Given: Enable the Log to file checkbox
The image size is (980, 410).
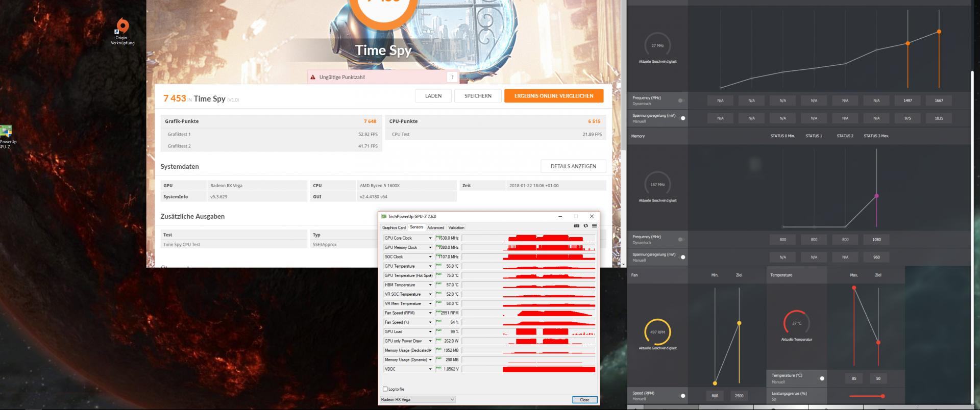Looking at the screenshot, I should coord(385,389).
